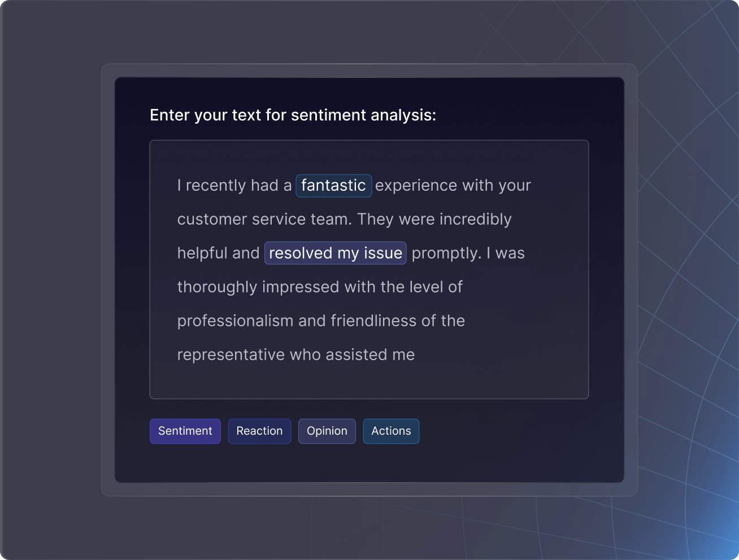Select the highlighted word 'fantastic'
739x560 pixels.
(x=333, y=185)
